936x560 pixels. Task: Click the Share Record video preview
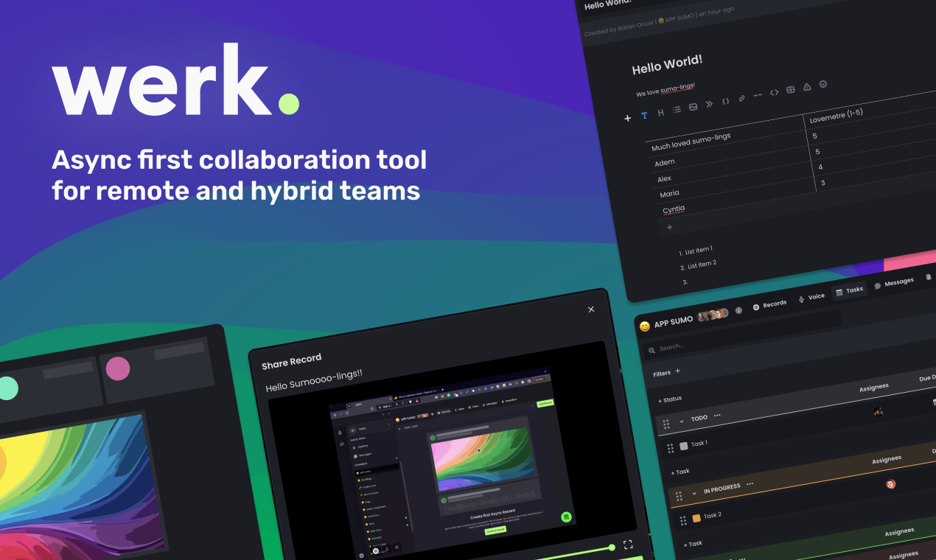(x=451, y=458)
